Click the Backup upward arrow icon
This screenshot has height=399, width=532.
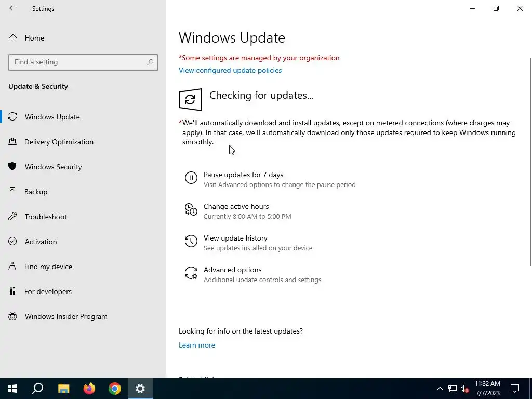(x=12, y=191)
